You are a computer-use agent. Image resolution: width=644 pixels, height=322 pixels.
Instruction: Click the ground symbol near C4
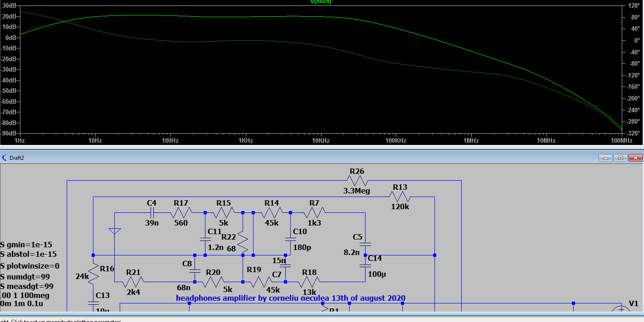click(x=115, y=231)
